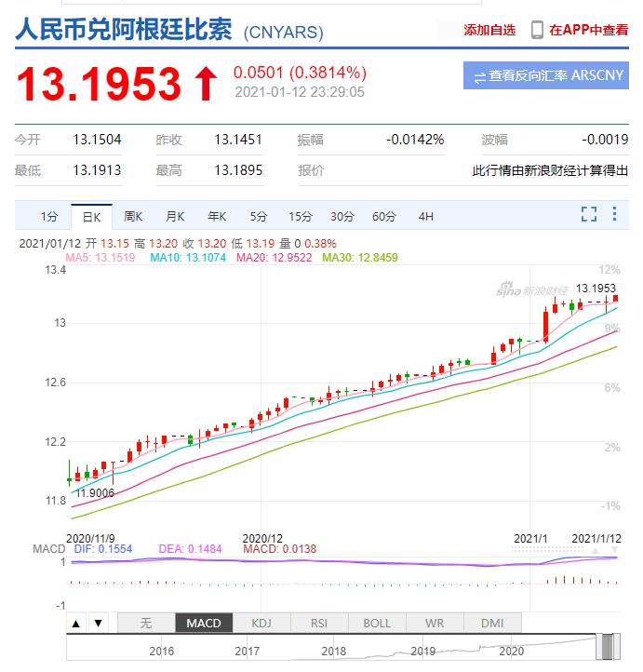Select the BOLL indicator
The height and width of the screenshot is (672, 643).
(x=377, y=624)
